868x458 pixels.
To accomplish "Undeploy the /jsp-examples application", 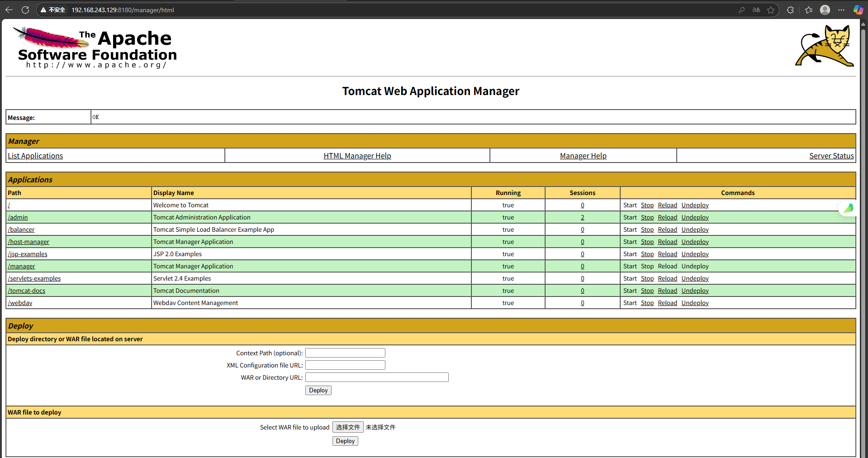I will coord(695,254).
